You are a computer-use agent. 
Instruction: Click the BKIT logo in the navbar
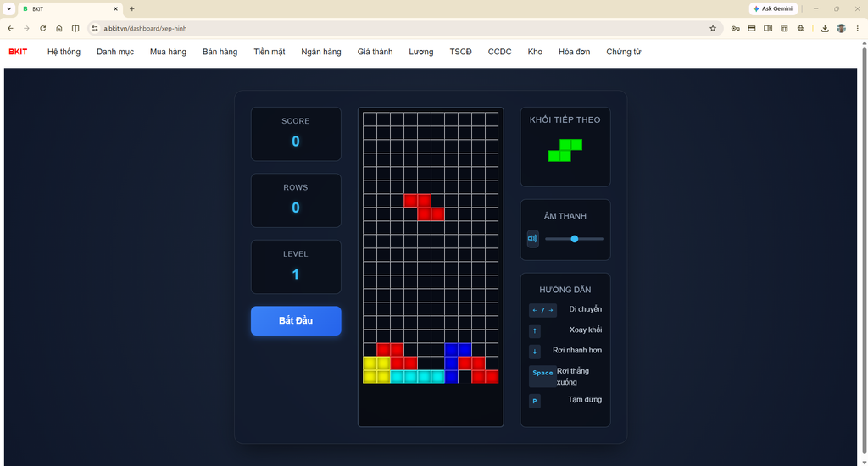click(18, 52)
